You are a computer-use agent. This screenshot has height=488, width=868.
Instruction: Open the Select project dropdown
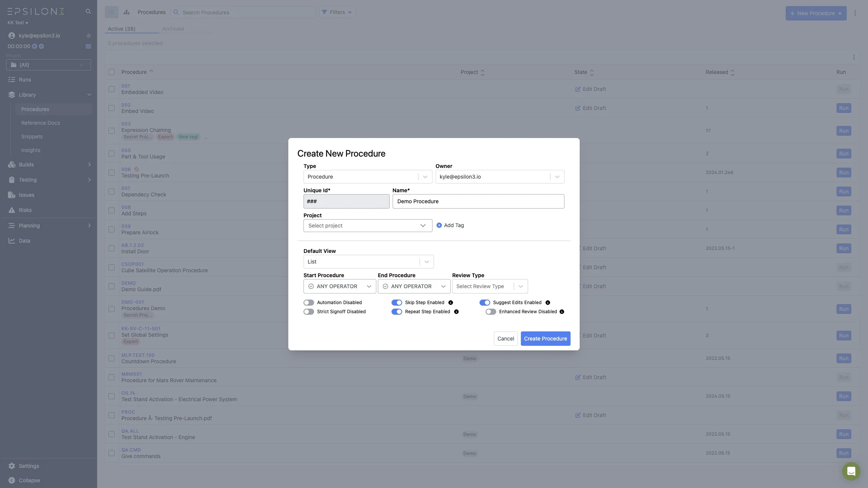(368, 226)
